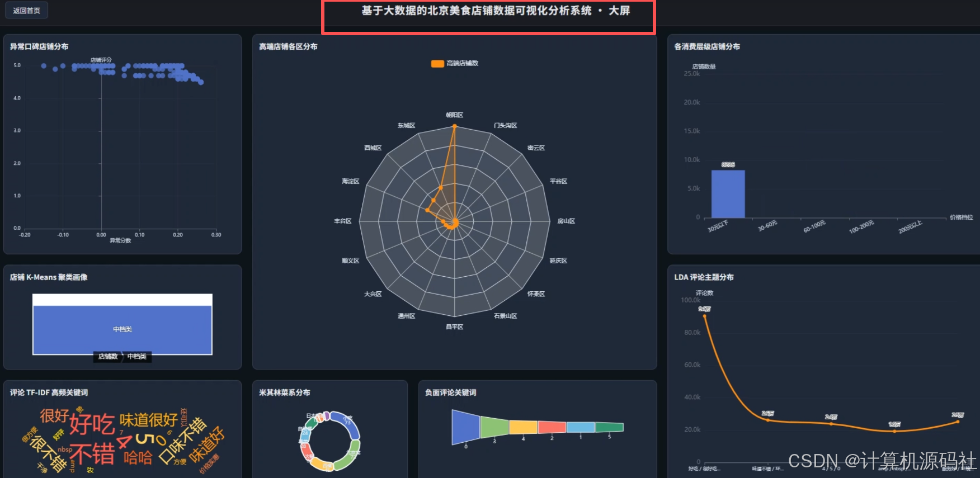The image size is (980, 478).
Task: Click the blue funnel segment labeled 0
Action: pos(465,427)
